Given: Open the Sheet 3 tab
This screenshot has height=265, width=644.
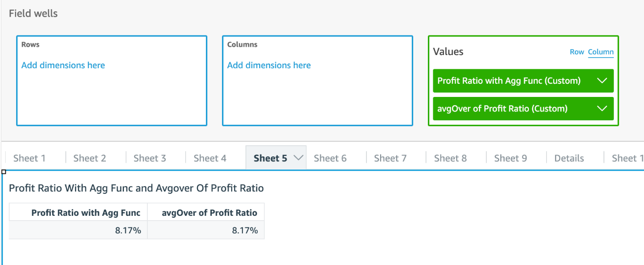Looking at the screenshot, I should tap(150, 158).
